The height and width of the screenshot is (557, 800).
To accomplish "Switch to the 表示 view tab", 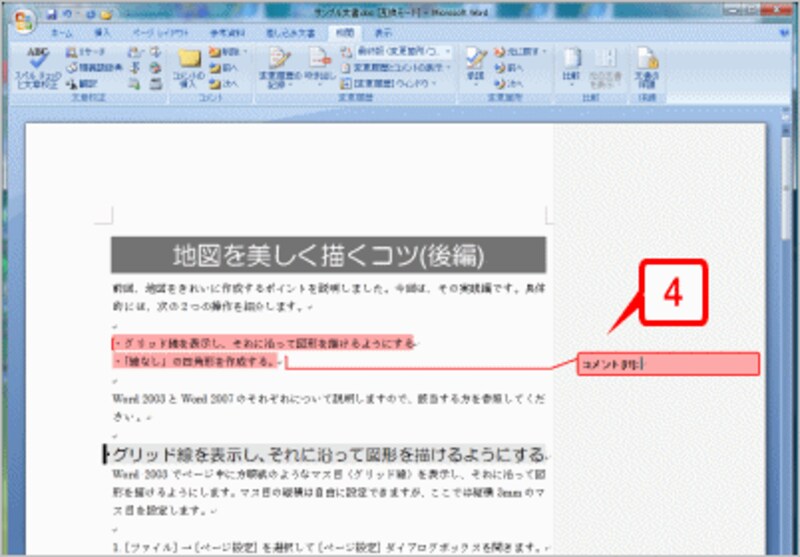I will pyautogui.click(x=383, y=33).
